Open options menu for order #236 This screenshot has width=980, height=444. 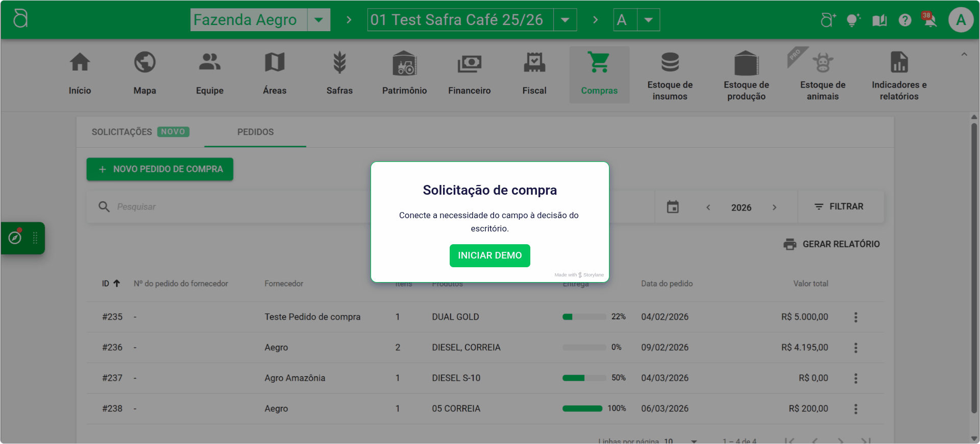pos(856,347)
